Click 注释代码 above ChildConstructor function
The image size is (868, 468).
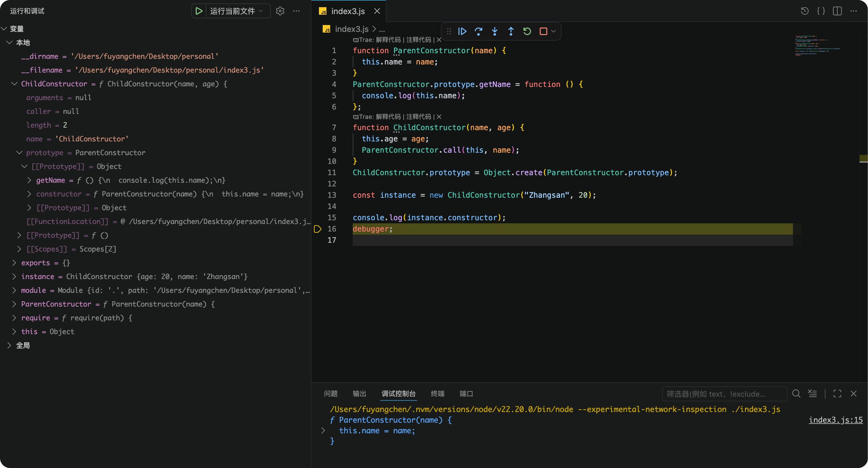pos(418,117)
